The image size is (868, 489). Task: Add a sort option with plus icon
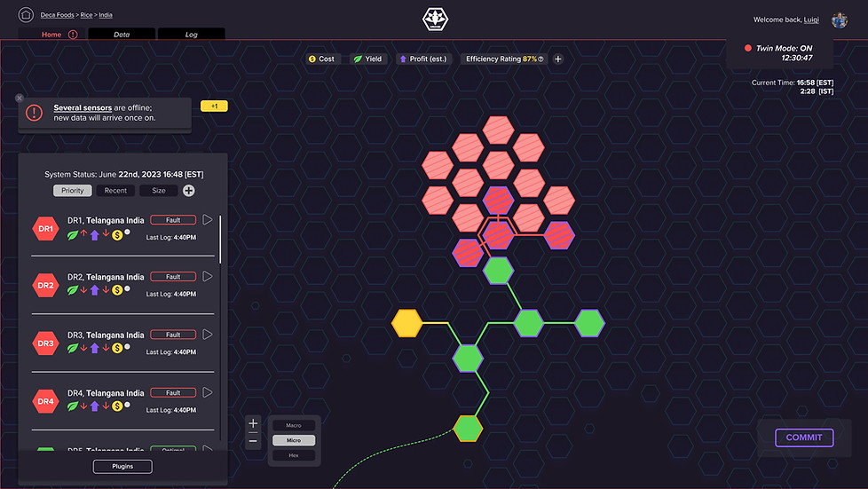[189, 191]
